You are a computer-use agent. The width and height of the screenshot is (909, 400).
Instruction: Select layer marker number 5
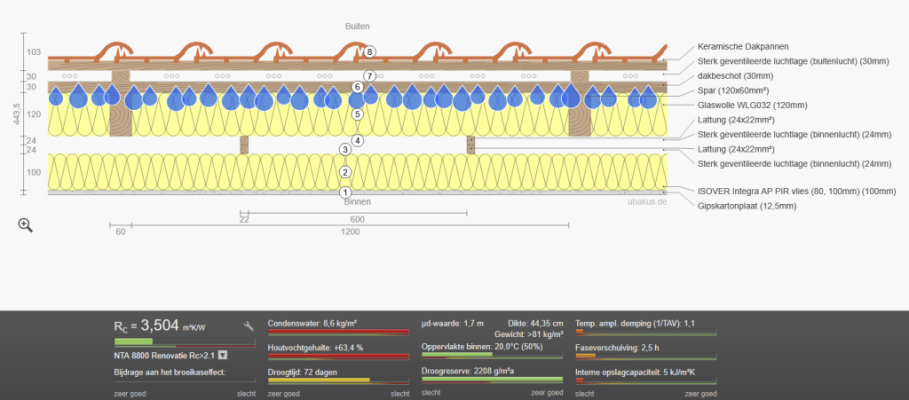coord(357,114)
